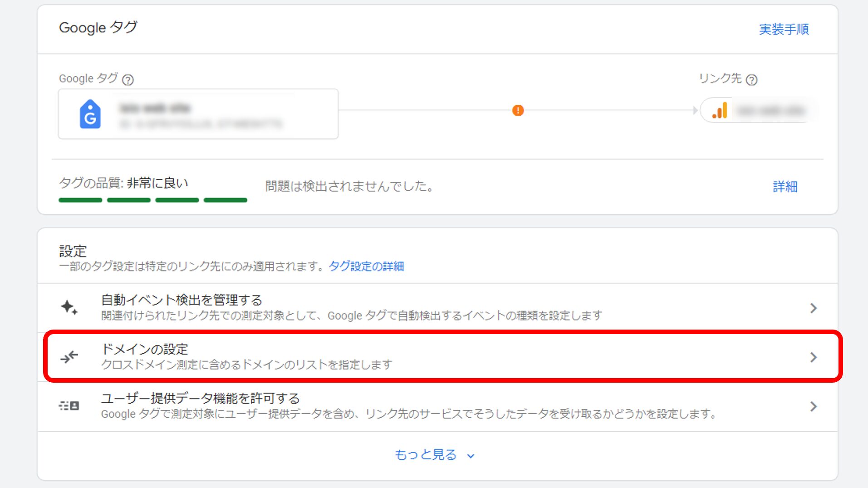Click the help icon beside リンク先 label

[751, 80]
